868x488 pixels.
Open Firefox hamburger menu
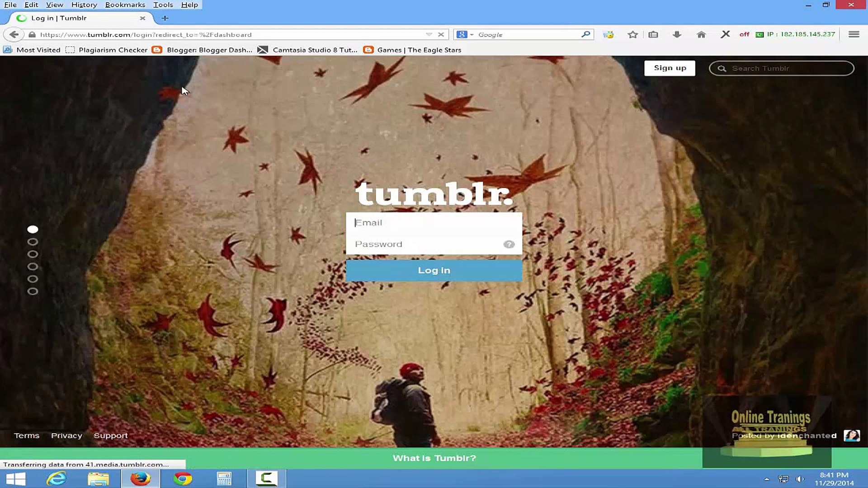click(x=854, y=34)
